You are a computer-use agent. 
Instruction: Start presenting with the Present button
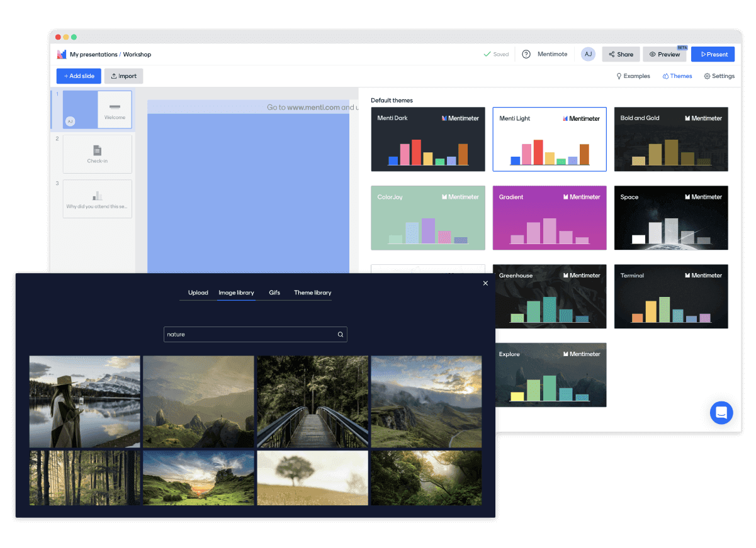coord(713,55)
